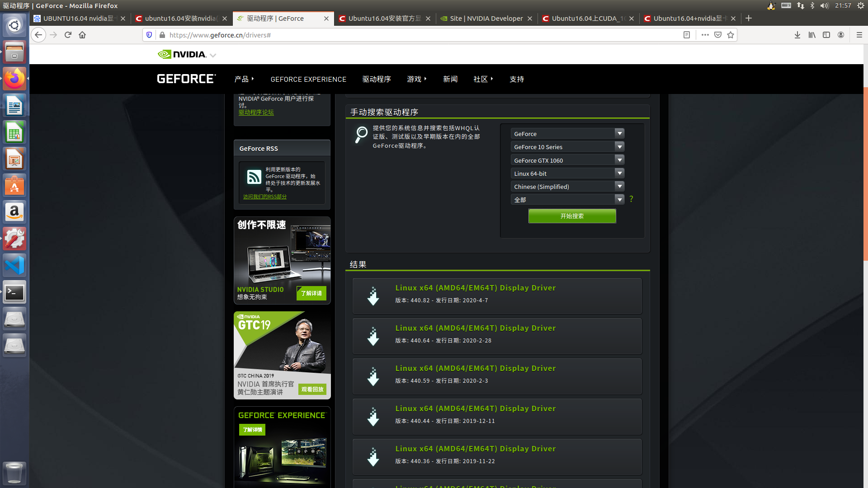The width and height of the screenshot is (868, 488).
Task: Click the page vertical scrollbar thumb
Action: (x=865, y=174)
